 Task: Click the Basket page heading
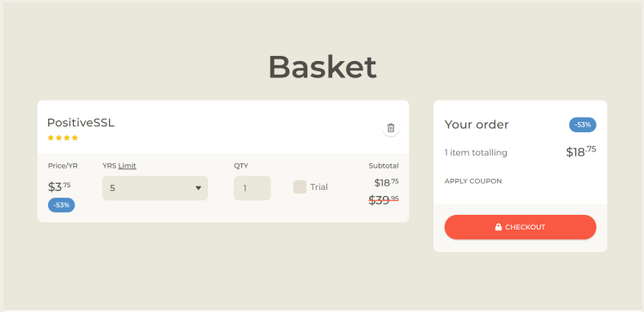pyautogui.click(x=322, y=67)
